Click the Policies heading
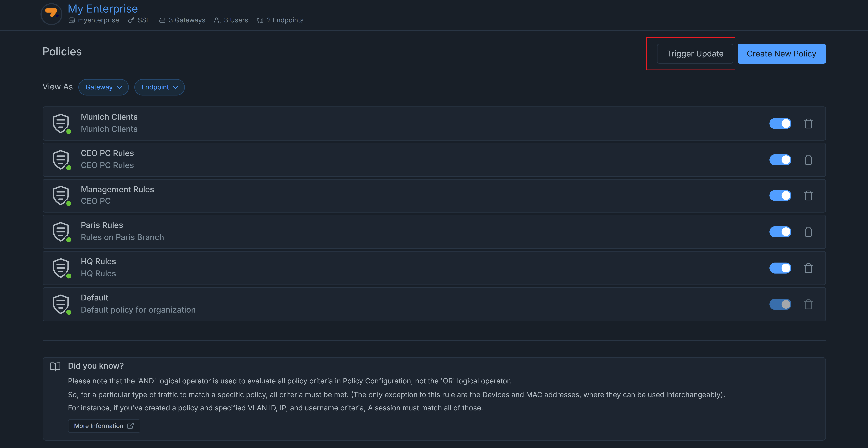The width and height of the screenshot is (868, 448). pos(62,52)
